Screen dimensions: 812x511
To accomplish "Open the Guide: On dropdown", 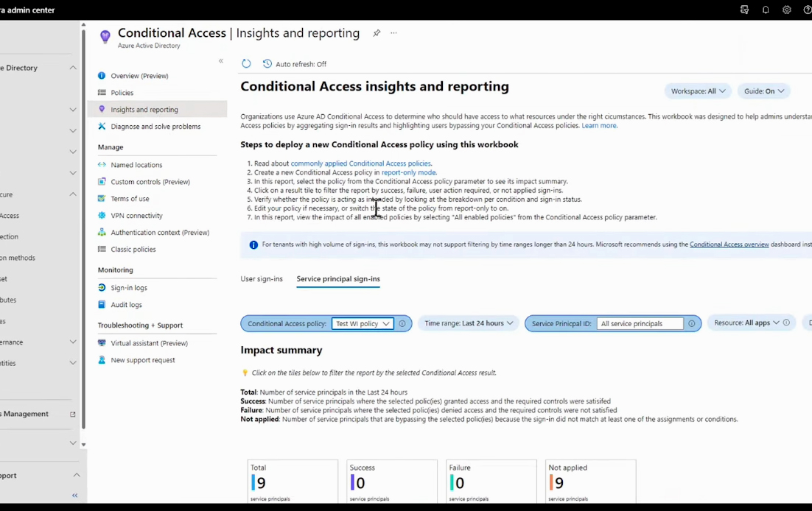I will pyautogui.click(x=763, y=91).
